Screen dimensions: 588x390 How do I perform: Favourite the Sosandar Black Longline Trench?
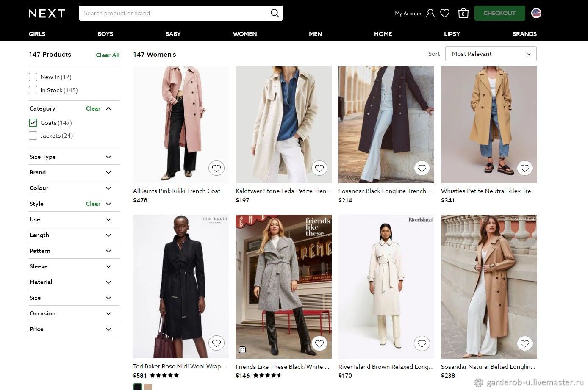click(422, 169)
